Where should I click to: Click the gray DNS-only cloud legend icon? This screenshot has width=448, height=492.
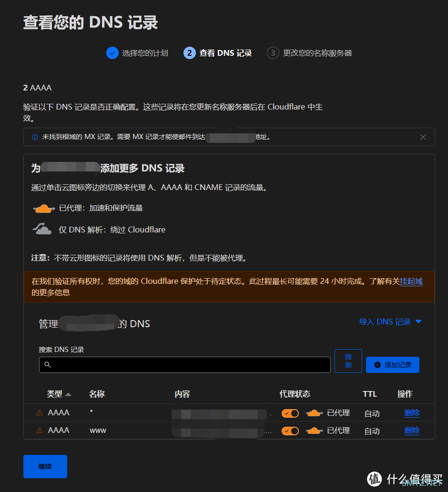[x=42, y=229]
